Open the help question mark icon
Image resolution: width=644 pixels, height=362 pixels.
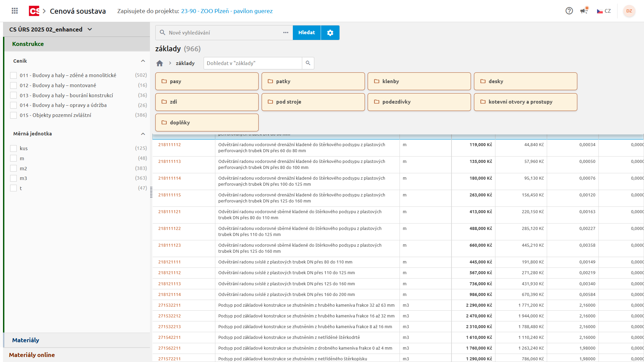[x=569, y=11]
